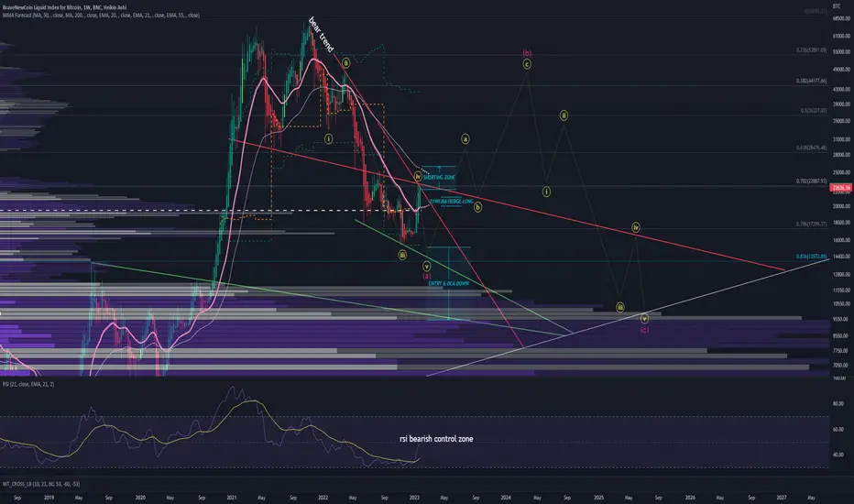Click the 2021 label on the time axis
Viewport: 854px width, 504px height.
pos(232,498)
